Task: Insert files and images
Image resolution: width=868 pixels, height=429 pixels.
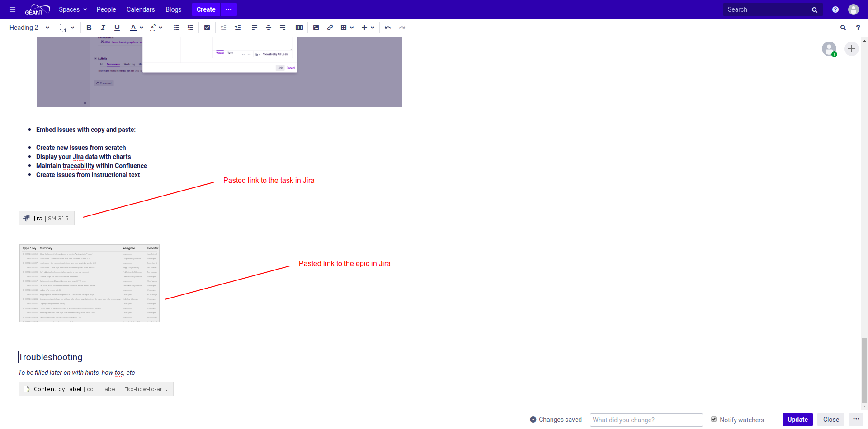Action: [316, 28]
